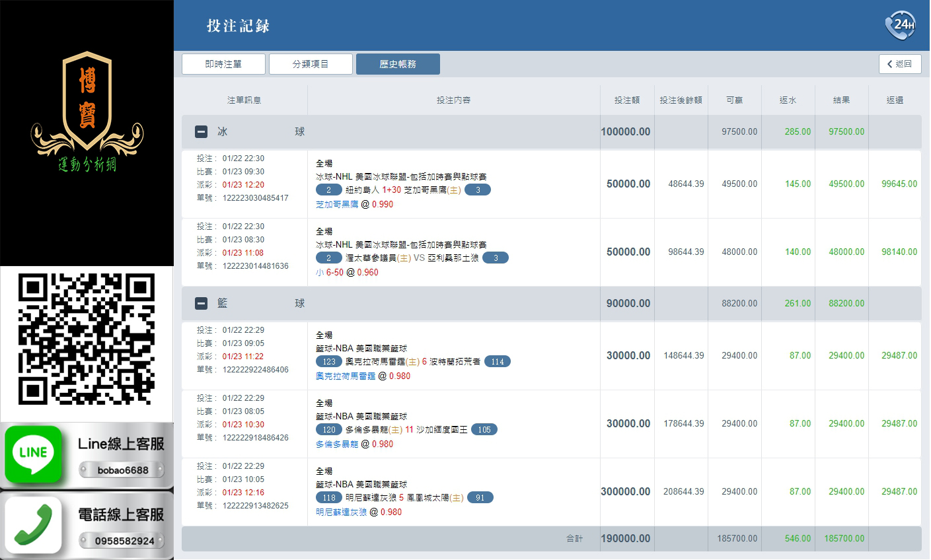Collapse the 籃球 category section
Image resolution: width=931 pixels, height=560 pixels.
click(202, 304)
